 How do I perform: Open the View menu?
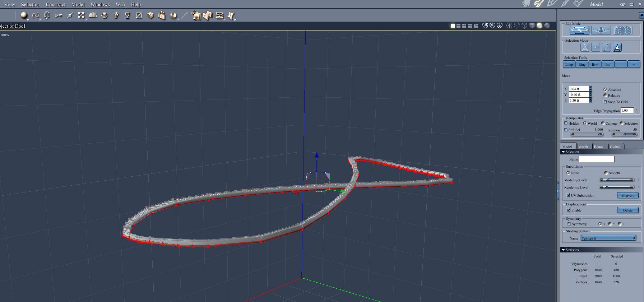coord(10,4)
